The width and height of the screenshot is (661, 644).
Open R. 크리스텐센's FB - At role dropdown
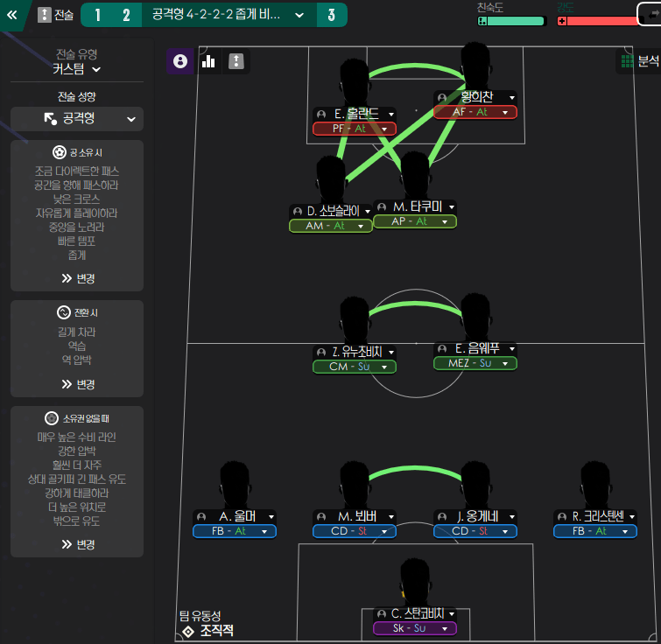595,531
